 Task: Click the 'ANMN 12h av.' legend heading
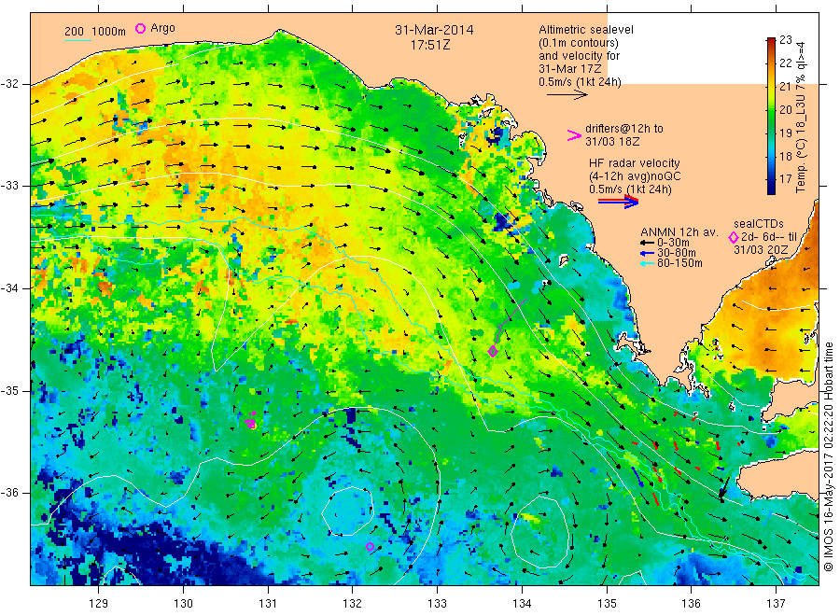coord(679,232)
